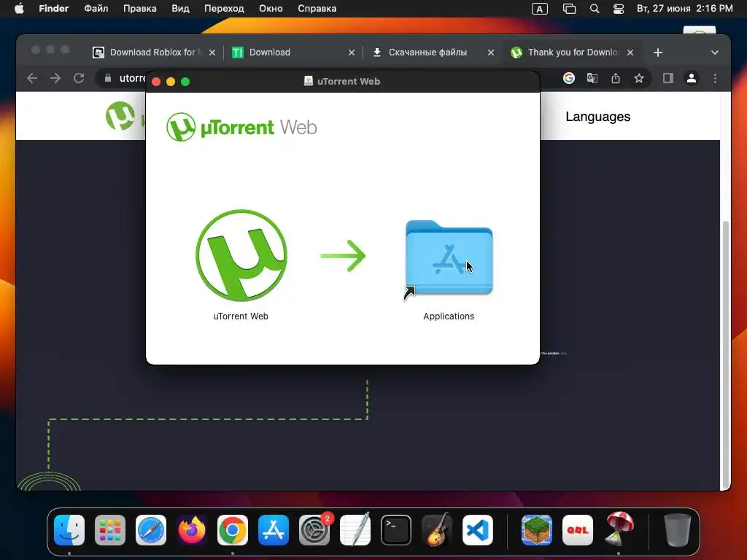Launch Terminal from the Dock
Viewport: 747px width, 560px height.
coord(396,530)
